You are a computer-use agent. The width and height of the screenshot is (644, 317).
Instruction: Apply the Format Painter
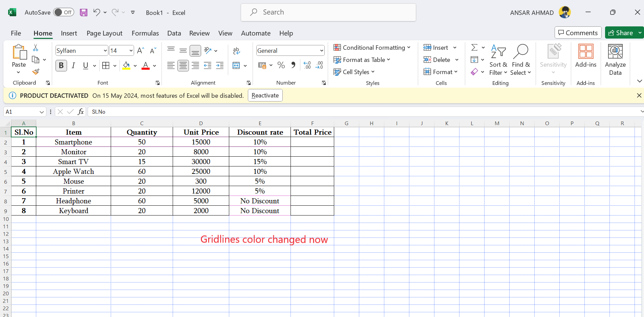(x=36, y=72)
